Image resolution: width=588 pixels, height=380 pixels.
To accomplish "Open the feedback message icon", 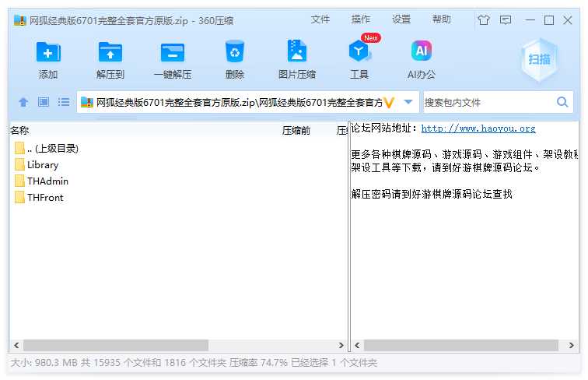I will 506,19.
